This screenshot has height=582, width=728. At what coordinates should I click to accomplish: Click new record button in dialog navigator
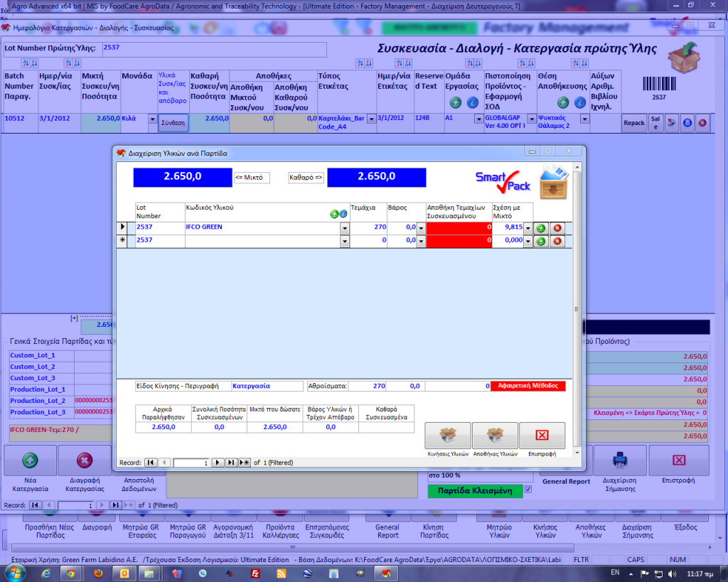(245, 463)
